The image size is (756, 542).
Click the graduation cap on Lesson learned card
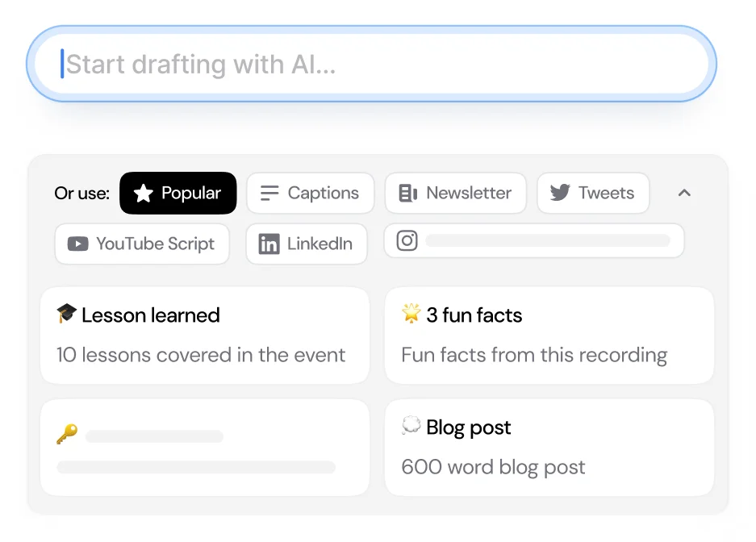tap(66, 315)
